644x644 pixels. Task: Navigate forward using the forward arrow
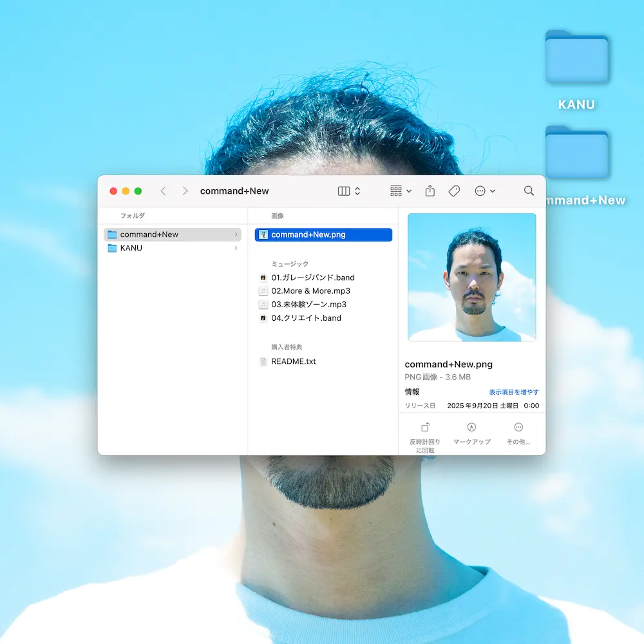(x=184, y=191)
